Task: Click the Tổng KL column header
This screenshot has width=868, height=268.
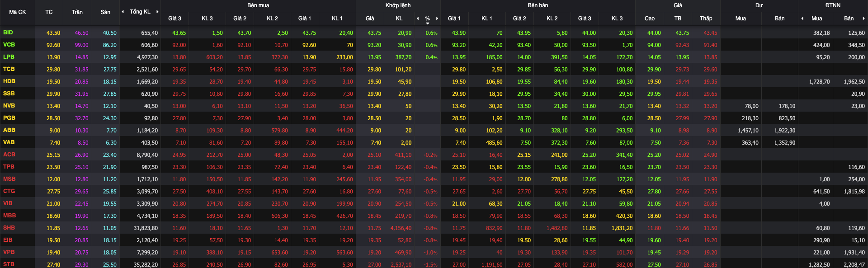Action: tap(140, 12)
